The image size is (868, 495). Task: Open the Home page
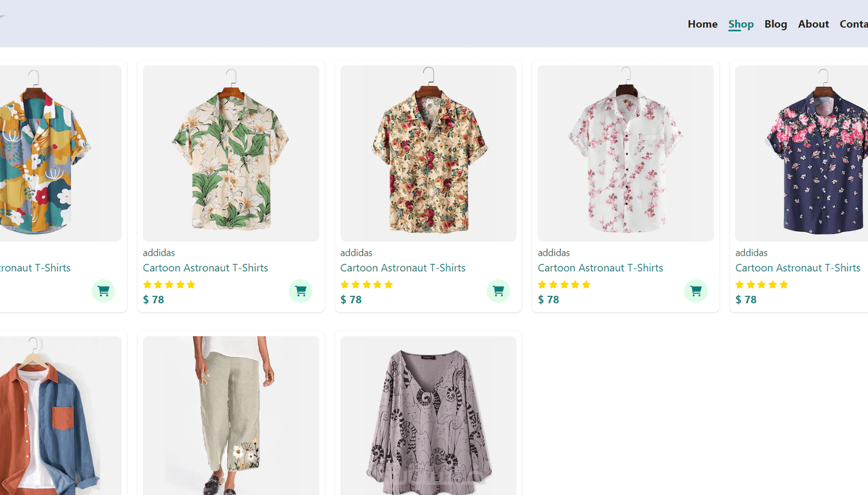coord(702,24)
